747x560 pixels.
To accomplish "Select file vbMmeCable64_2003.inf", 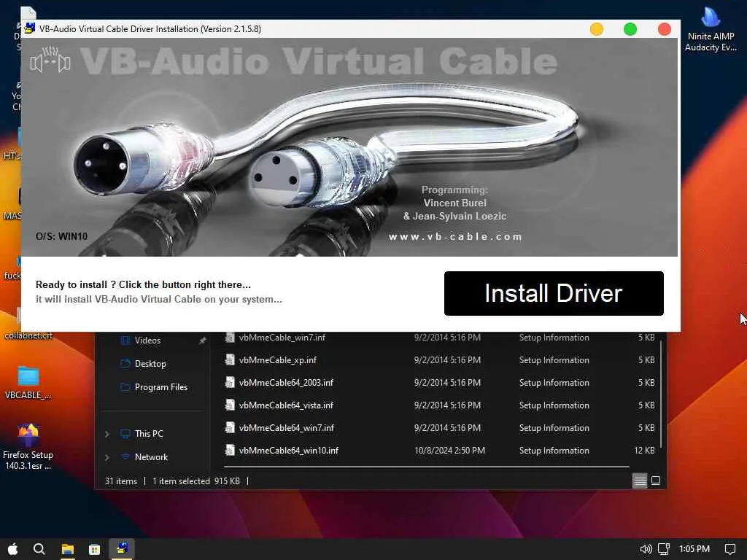I will [286, 383].
